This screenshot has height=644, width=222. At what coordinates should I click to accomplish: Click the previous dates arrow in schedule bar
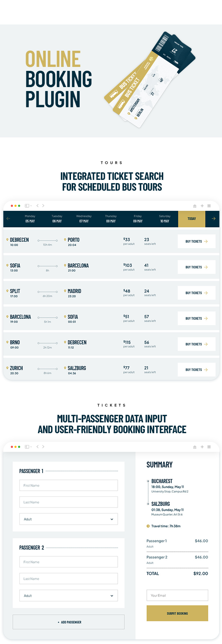click(8, 219)
